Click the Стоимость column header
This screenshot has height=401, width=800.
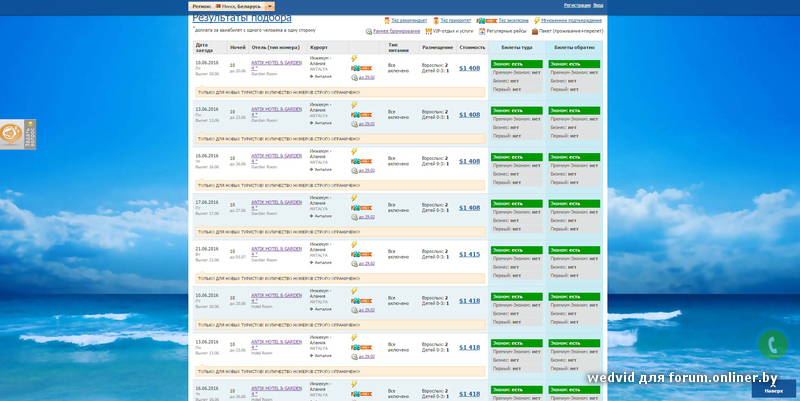point(472,47)
